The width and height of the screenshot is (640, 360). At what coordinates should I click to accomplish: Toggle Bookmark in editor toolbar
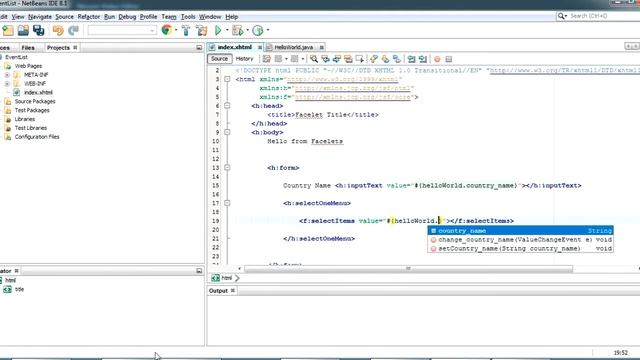[396, 59]
